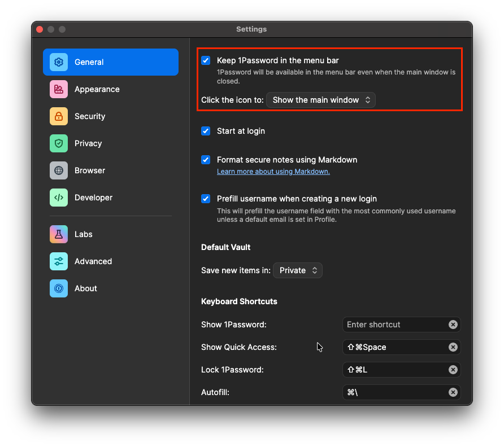Toggle Format secure notes using Markdown
The image size is (504, 447).
point(206,160)
